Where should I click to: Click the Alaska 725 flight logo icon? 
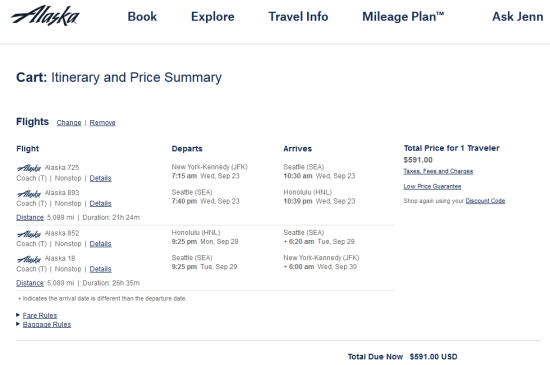coord(29,168)
